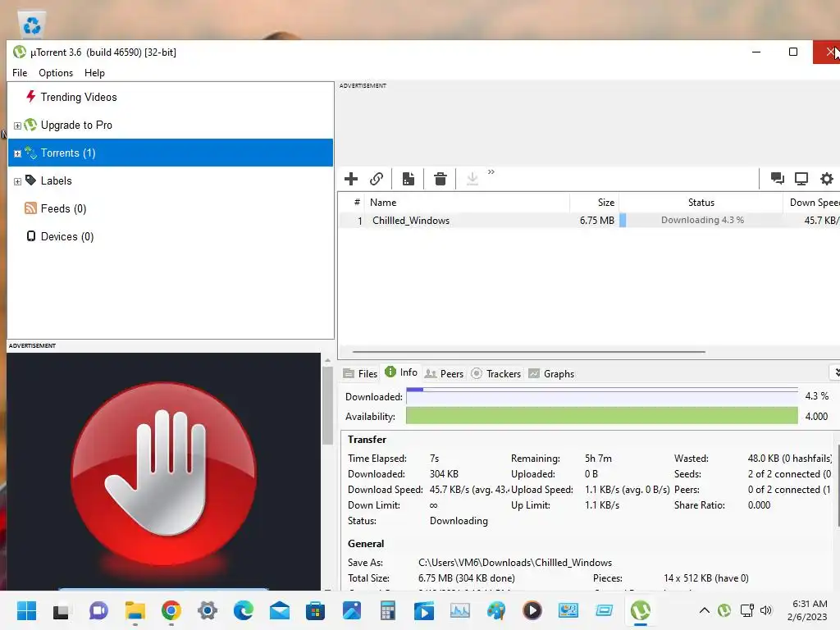The image size is (840, 630).
Task: Click the remote monitor icon in toolbar
Action: point(801,178)
